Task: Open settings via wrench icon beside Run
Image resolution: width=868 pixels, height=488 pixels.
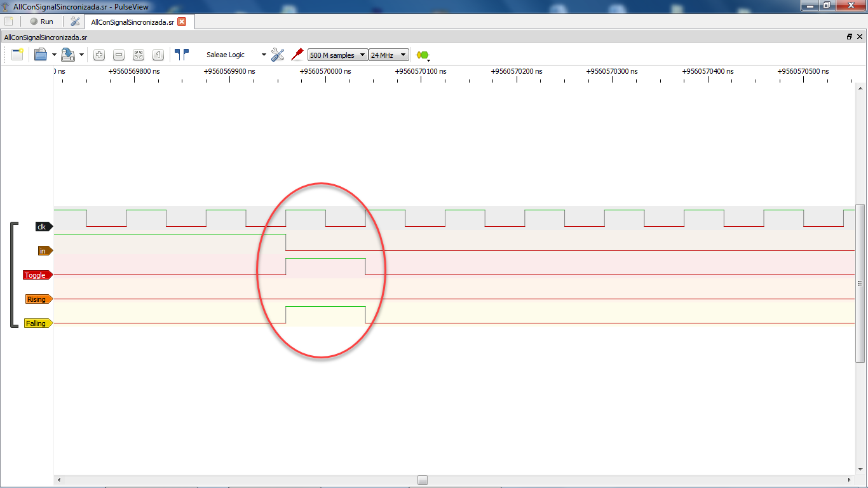Action: 75,22
